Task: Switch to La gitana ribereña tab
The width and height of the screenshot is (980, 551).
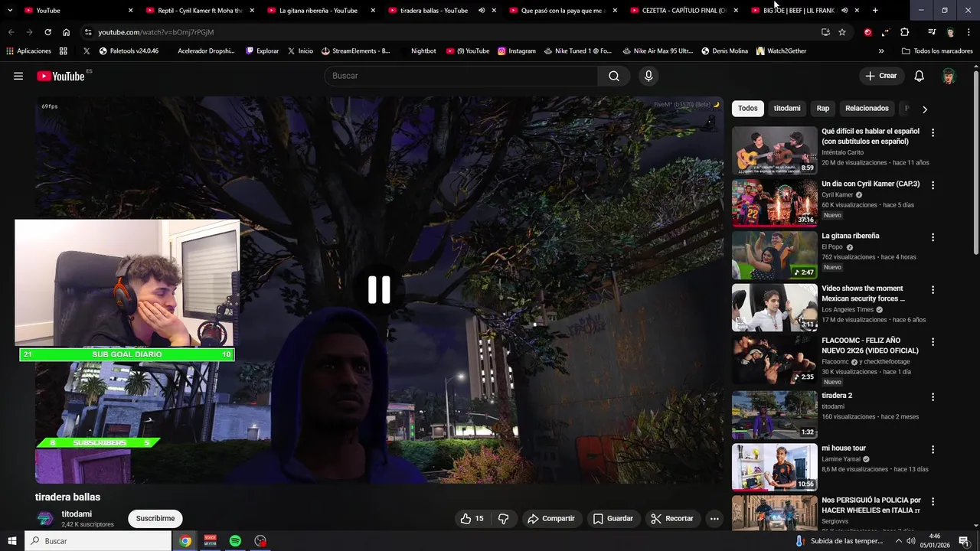Action: click(x=318, y=11)
